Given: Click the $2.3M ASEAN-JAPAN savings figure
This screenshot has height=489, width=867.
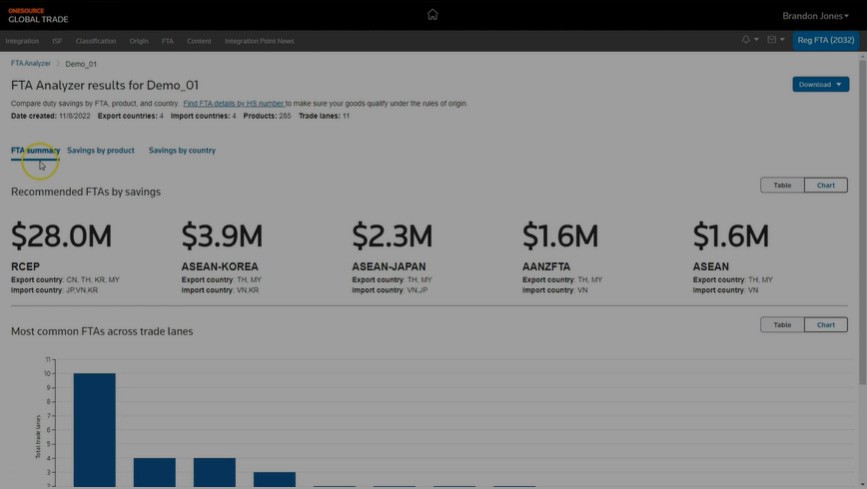Looking at the screenshot, I should 392,236.
